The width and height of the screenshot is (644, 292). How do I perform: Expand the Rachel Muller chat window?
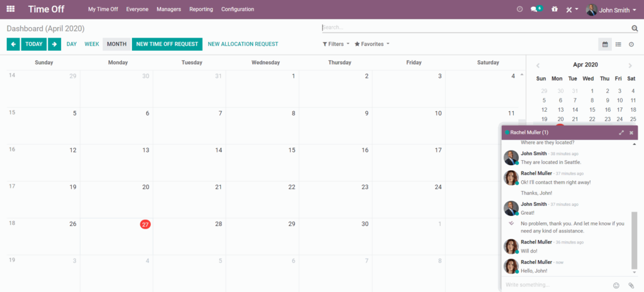click(621, 132)
